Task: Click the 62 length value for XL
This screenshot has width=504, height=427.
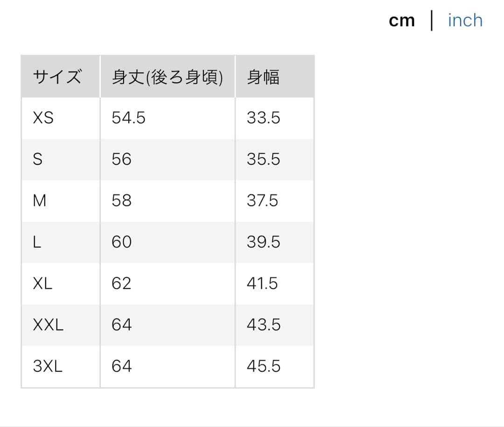Action: 121,284
